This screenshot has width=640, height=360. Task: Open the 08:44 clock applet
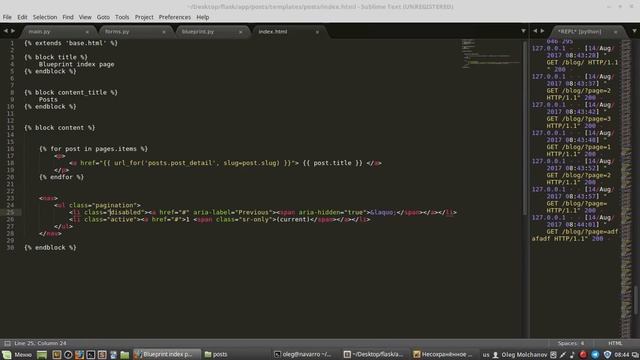click(622, 355)
